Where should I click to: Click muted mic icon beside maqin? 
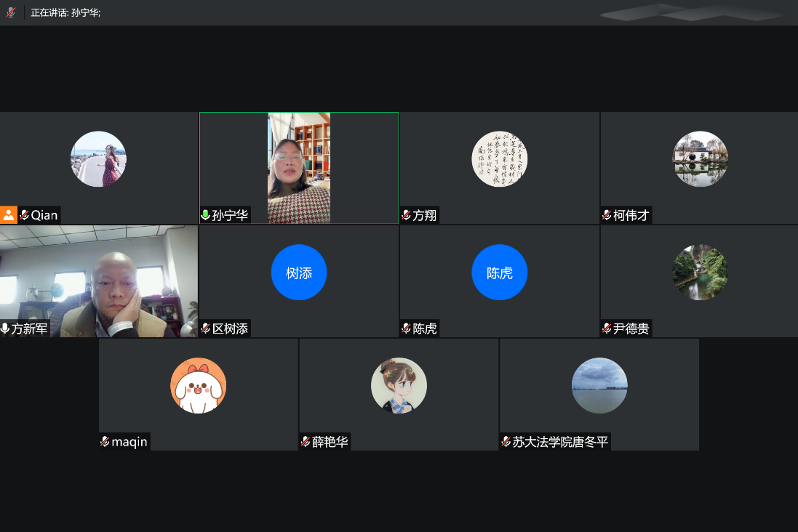click(105, 442)
